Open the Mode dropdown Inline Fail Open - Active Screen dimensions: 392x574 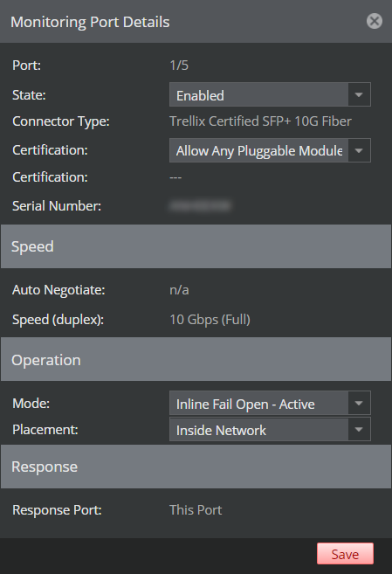(x=270, y=404)
